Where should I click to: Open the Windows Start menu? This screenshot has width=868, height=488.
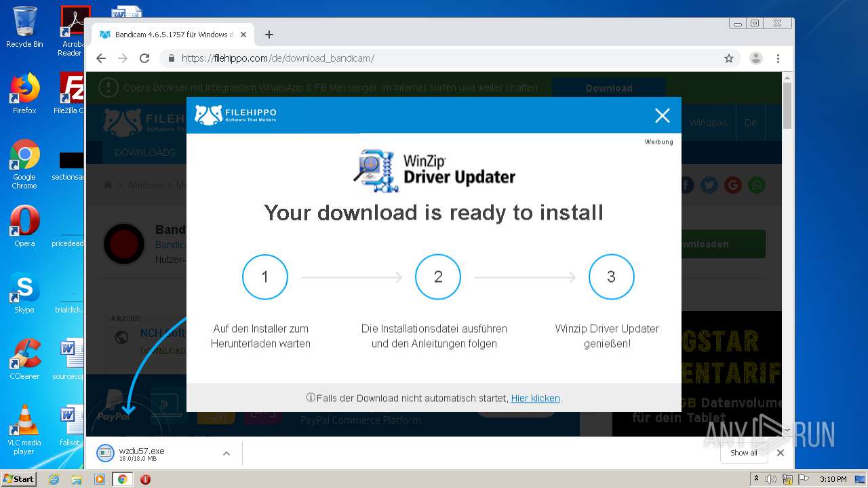[19, 479]
